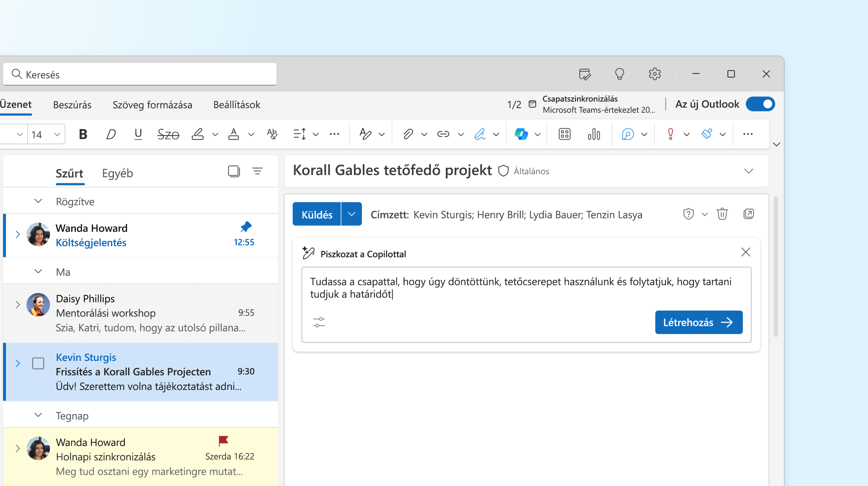Open message list filter icon

(x=257, y=171)
